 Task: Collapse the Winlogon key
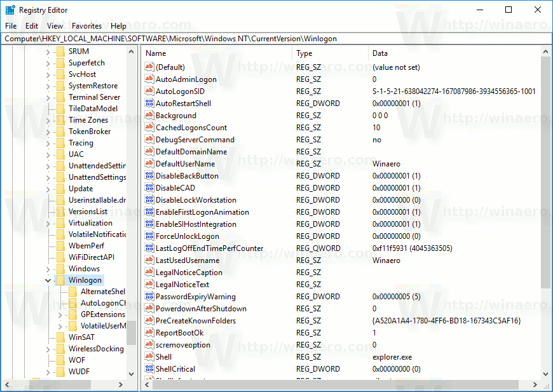[x=48, y=280]
